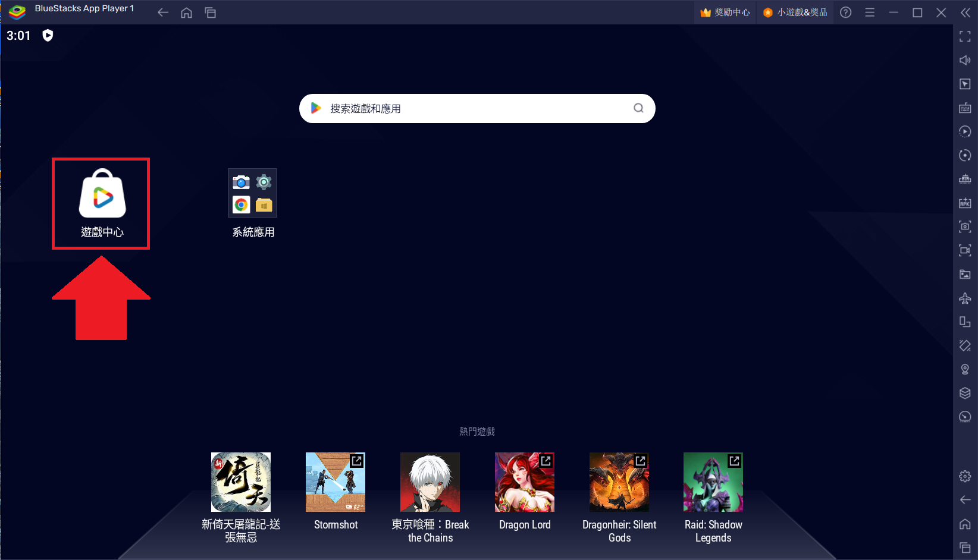Open 新倚天屠龍記 game thumbnail

pos(241,482)
